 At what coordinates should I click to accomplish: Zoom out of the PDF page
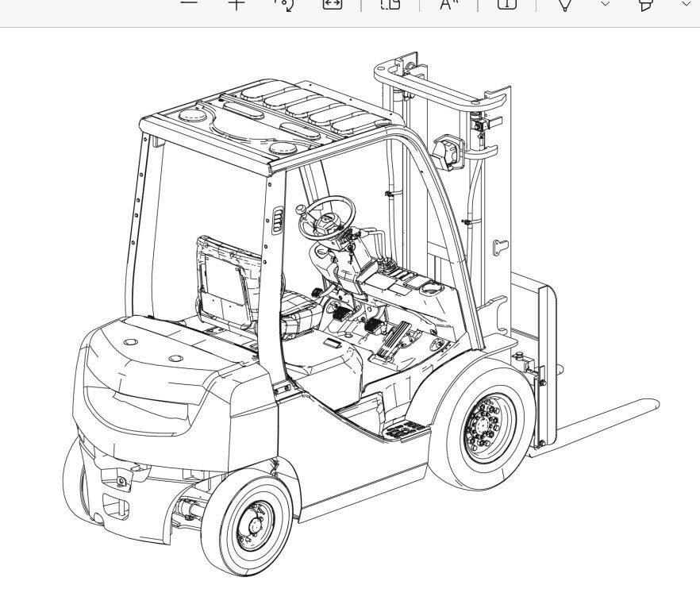click(189, 3)
